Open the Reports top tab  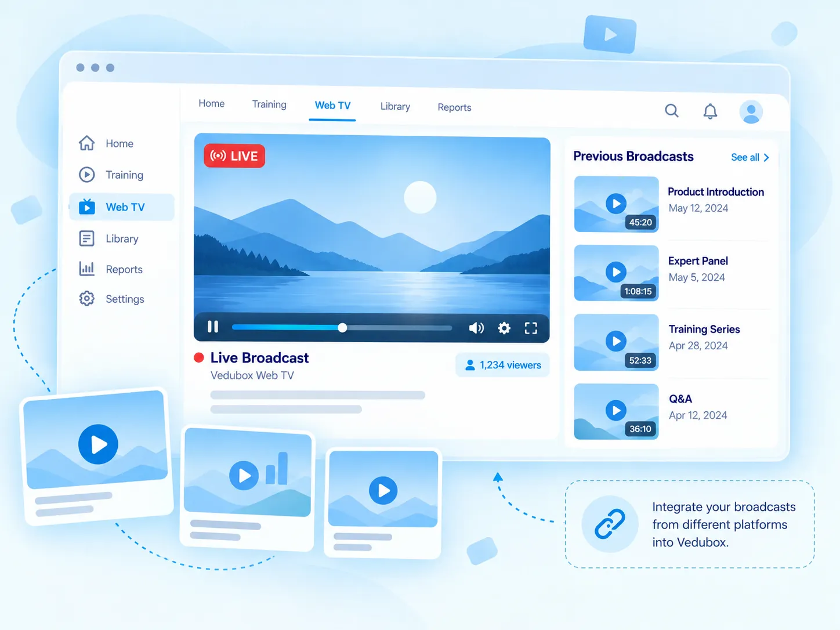(x=454, y=107)
